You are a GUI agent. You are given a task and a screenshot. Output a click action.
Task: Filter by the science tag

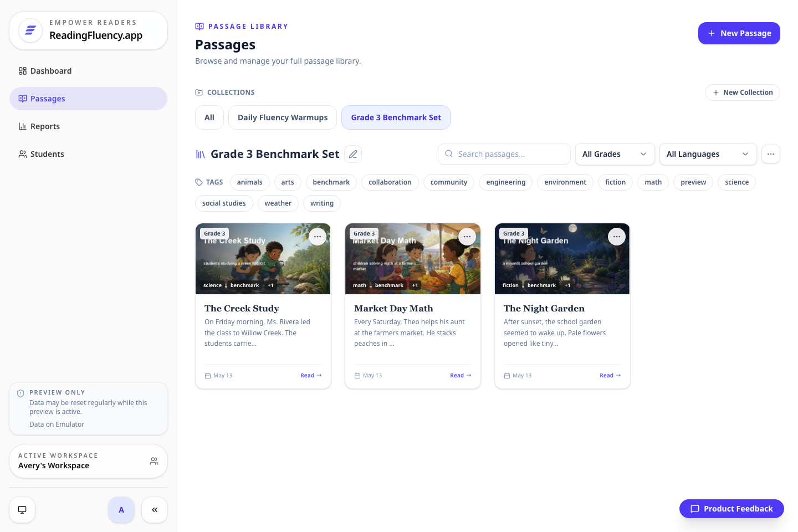pos(736,182)
